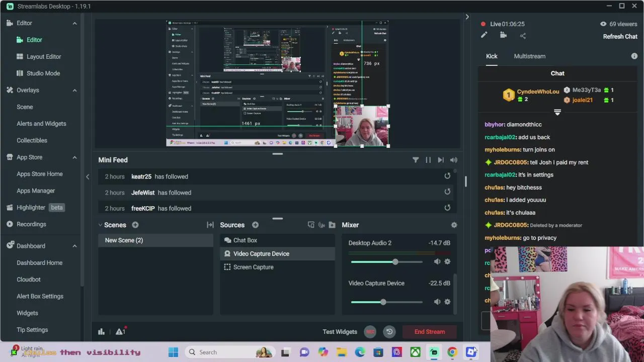Edit stream info pencil icon
The width and height of the screenshot is (644, 362).
[484, 35]
